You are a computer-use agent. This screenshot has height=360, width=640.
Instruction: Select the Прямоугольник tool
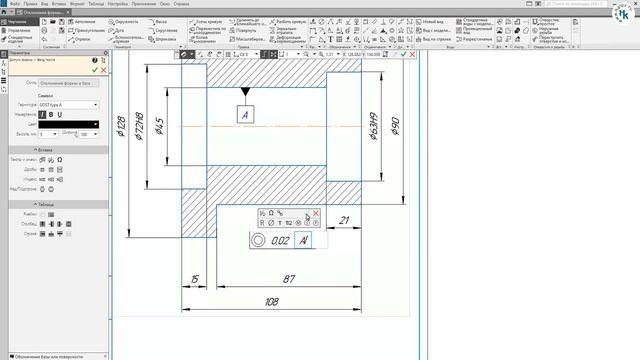(86, 31)
